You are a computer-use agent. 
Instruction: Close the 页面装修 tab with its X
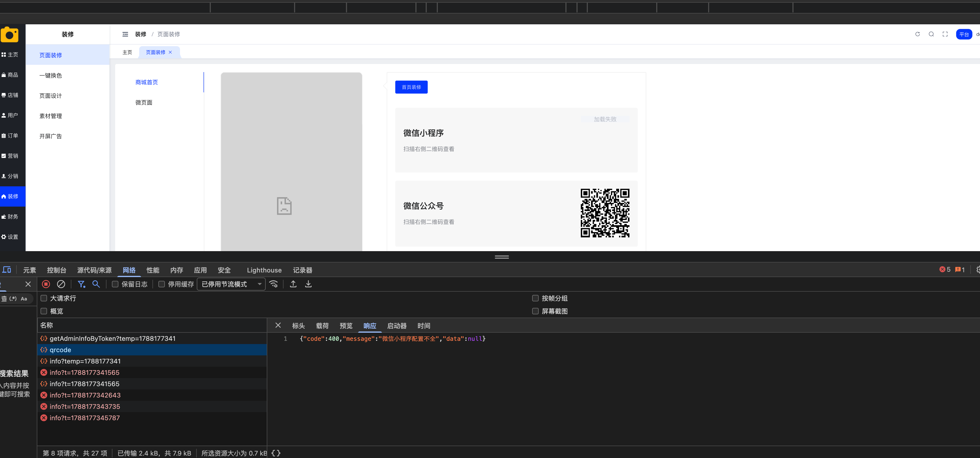coord(171,52)
